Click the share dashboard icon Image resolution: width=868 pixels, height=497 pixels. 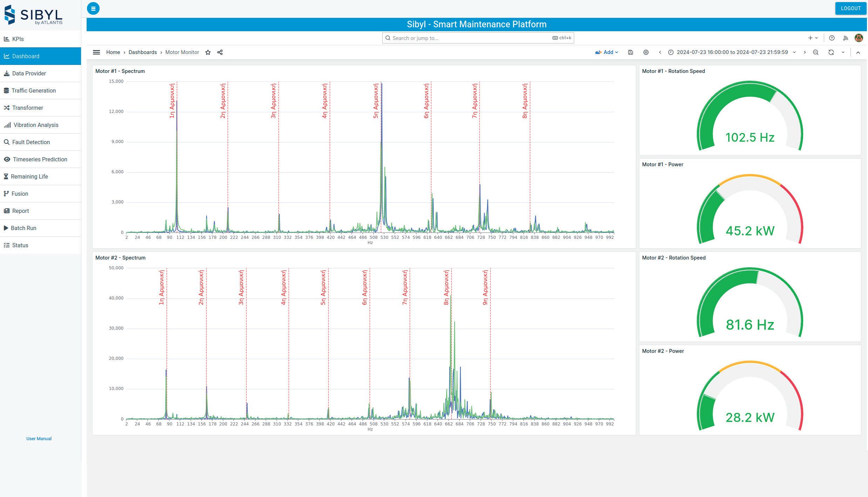220,52
